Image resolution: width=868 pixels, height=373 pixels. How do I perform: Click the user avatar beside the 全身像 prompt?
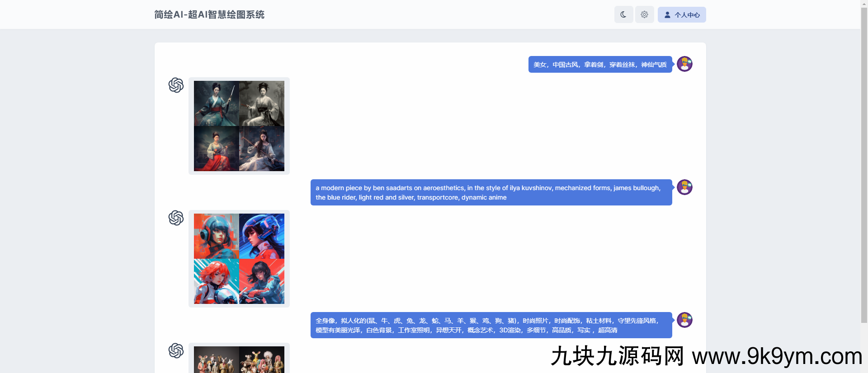(x=684, y=320)
